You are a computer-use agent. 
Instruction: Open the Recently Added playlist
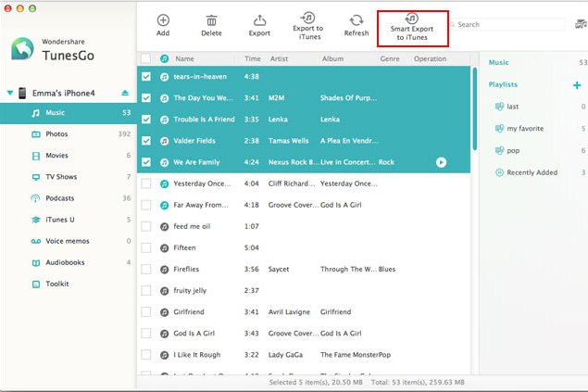532,172
